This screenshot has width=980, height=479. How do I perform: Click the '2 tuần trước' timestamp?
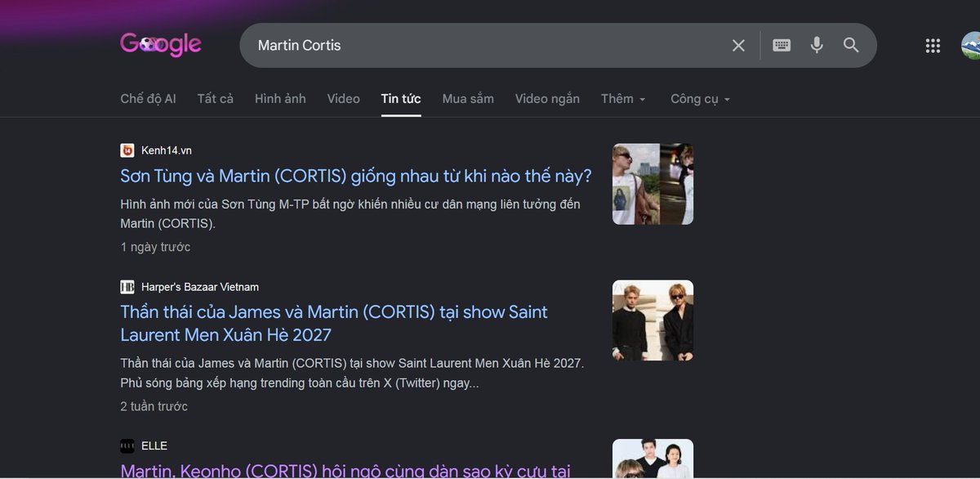[154, 406]
